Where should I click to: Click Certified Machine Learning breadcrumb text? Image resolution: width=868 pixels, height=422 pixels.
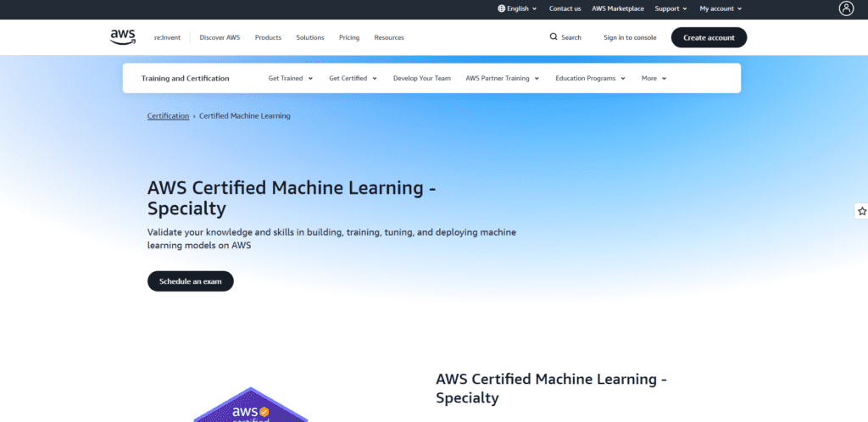[245, 115]
